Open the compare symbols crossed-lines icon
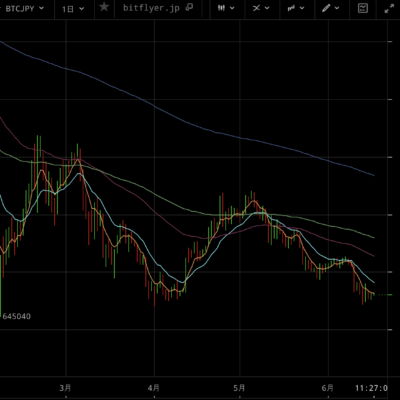Image resolution: width=400 pixels, height=400 pixels. tap(256, 8)
